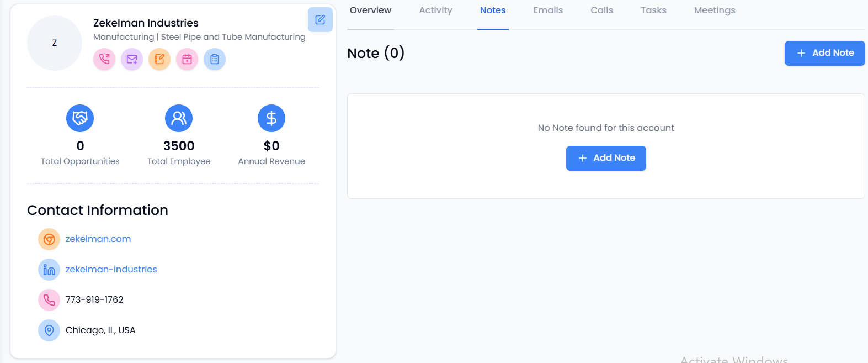The image size is (868, 363).
Task: Click the pink outgoing call icon
Action: click(x=104, y=59)
